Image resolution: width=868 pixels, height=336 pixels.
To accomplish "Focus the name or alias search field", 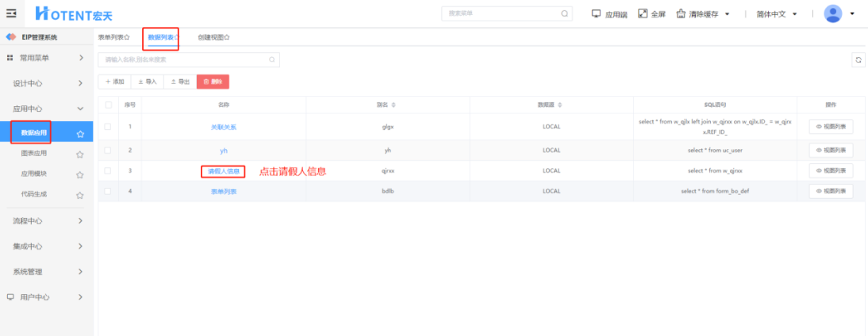I will [x=189, y=59].
